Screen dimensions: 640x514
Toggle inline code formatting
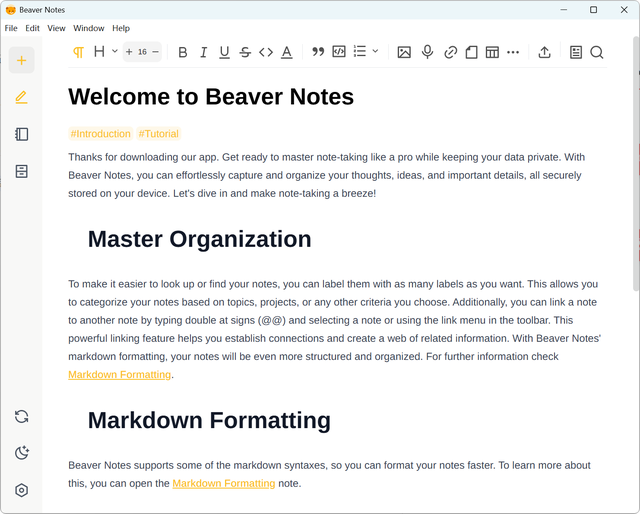(x=266, y=52)
